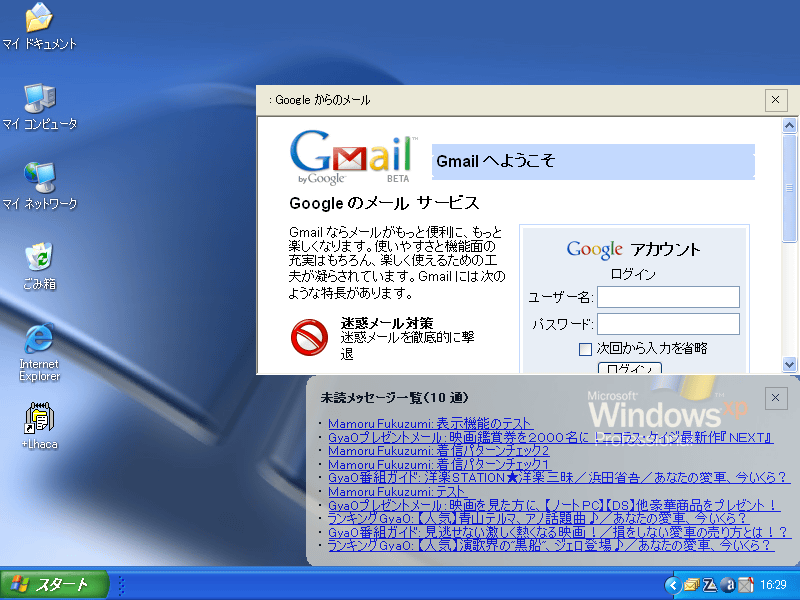Open the スタート menu
Screen dimensions: 800x600
point(54,585)
